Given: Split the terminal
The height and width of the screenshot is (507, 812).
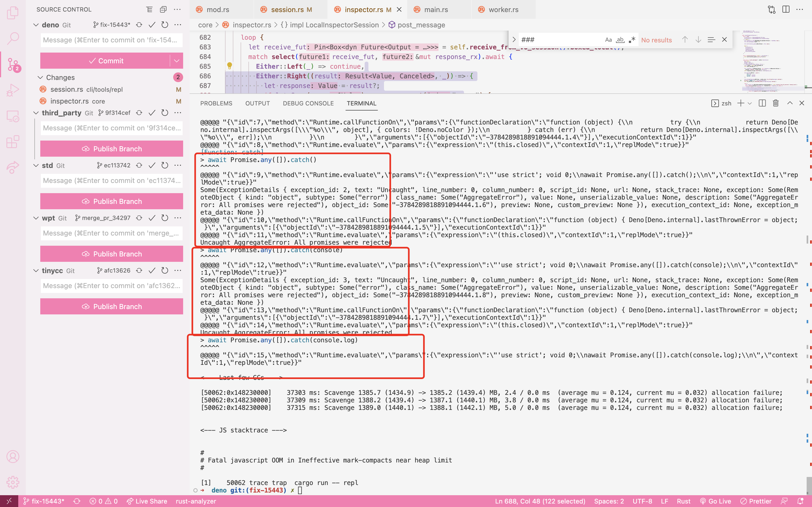Looking at the screenshot, I should click(x=762, y=103).
